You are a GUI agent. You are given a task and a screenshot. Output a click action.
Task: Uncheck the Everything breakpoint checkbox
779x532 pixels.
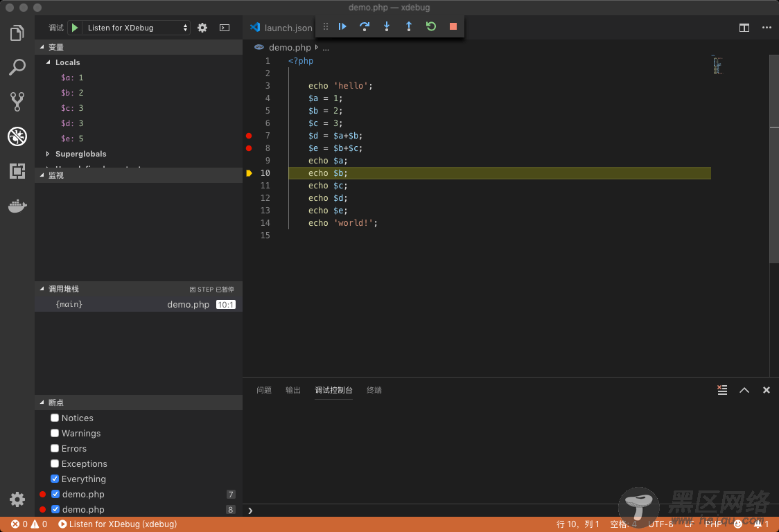tap(55, 479)
